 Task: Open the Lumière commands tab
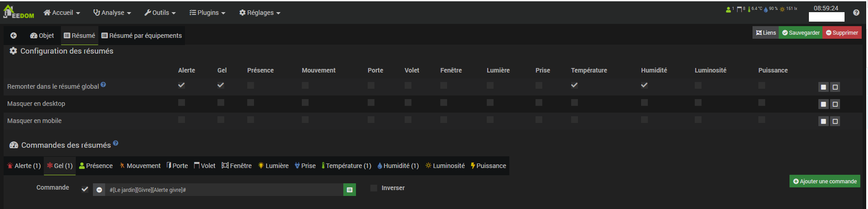[x=273, y=166]
